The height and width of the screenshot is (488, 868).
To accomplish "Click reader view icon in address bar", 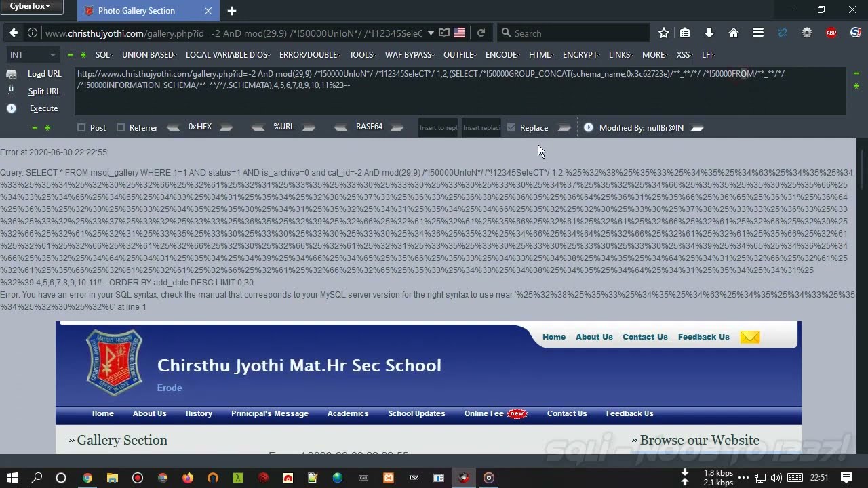I will (x=443, y=33).
